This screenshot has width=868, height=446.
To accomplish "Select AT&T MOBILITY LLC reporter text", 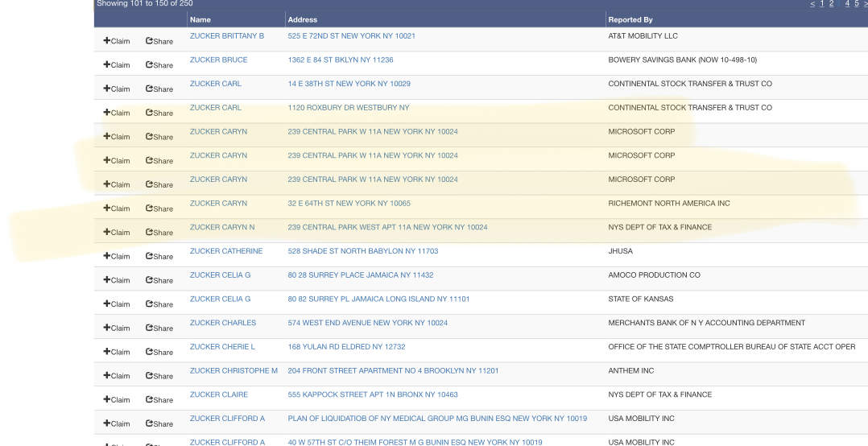I will (x=643, y=36).
